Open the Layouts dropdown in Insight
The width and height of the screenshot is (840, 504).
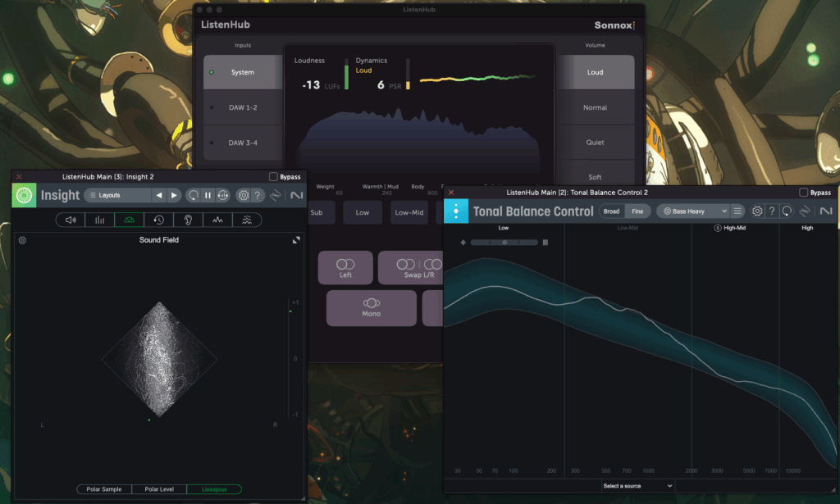coord(118,195)
